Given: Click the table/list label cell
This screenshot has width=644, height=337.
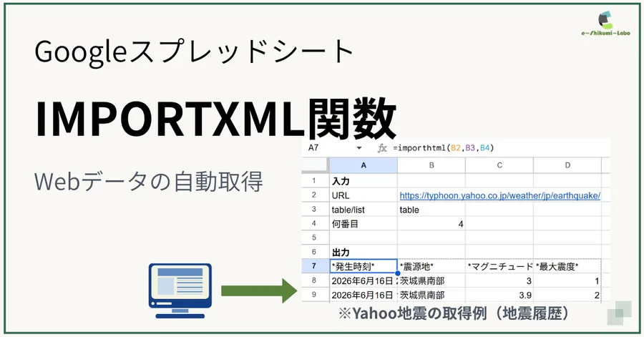Looking at the screenshot, I should (364, 210).
